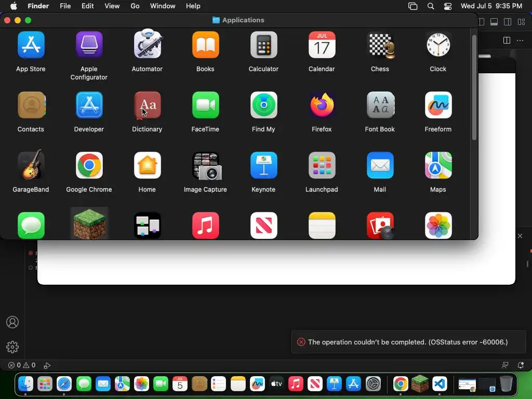Viewport: 532px width, 399px height.
Task: Open VS Code notifications bell icon
Action: [x=521, y=365]
